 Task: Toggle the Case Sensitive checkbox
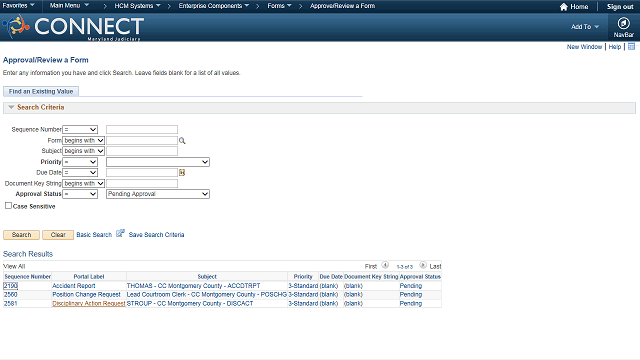tap(8, 206)
